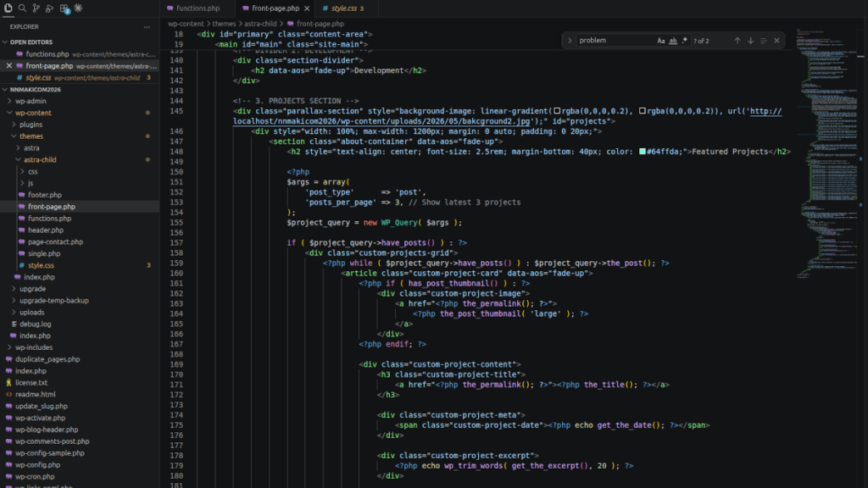Toggle Match Whole Word in find widget
Image resolution: width=868 pixels, height=488 pixels.
[x=672, y=41]
